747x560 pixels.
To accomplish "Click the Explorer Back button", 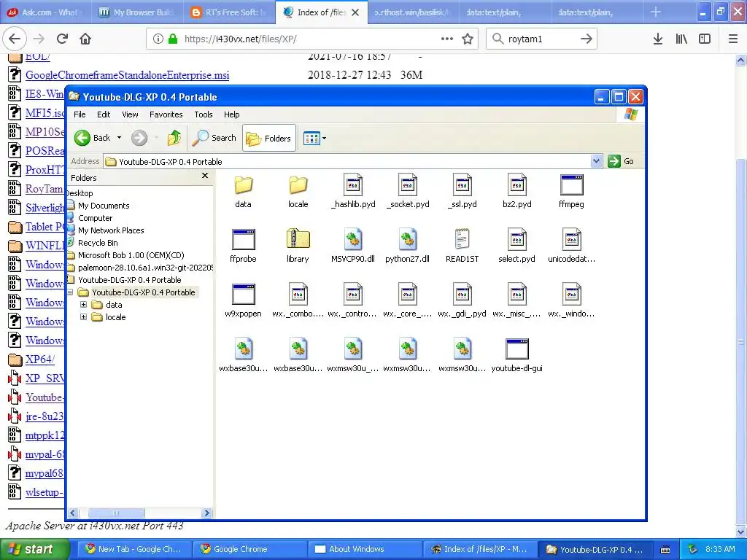I will tap(93, 138).
